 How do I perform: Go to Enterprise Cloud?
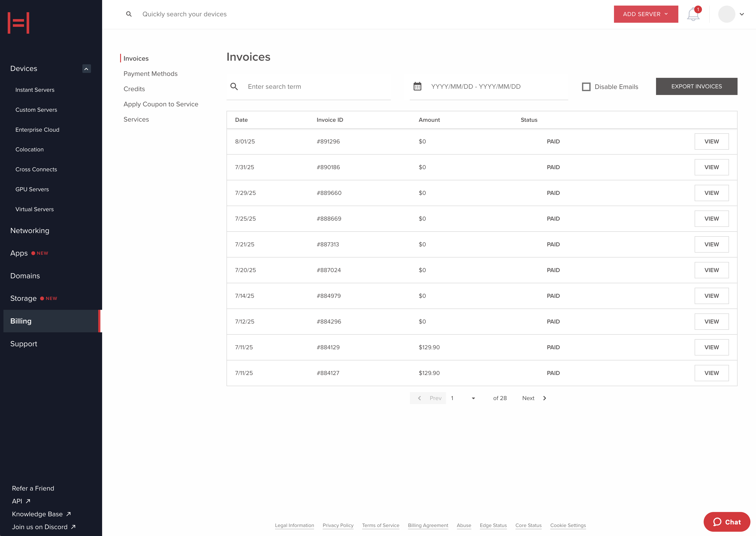point(37,130)
